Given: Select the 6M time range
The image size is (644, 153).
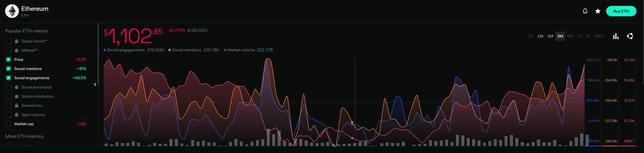Looking at the screenshot, I should pyautogui.click(x=570, y=36).
